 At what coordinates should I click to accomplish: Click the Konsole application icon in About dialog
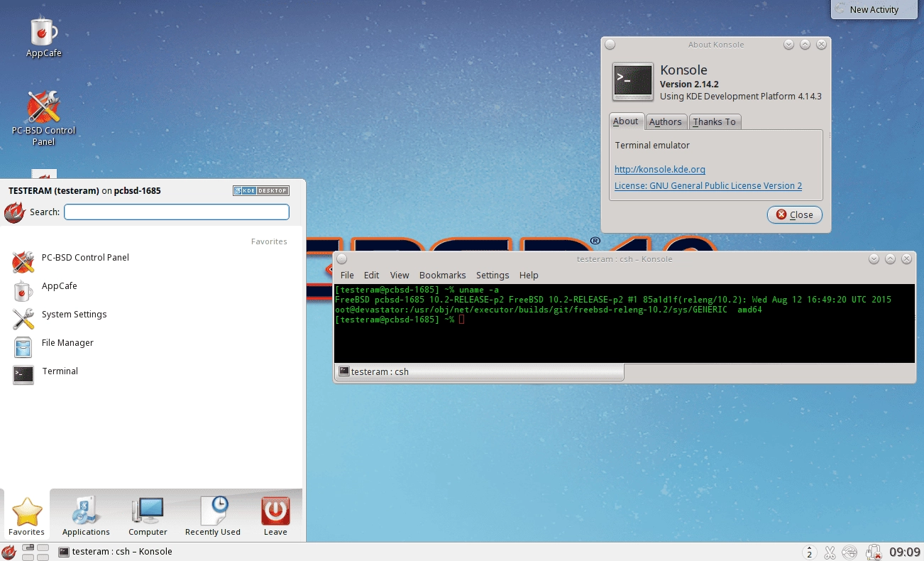coord(633,82)
